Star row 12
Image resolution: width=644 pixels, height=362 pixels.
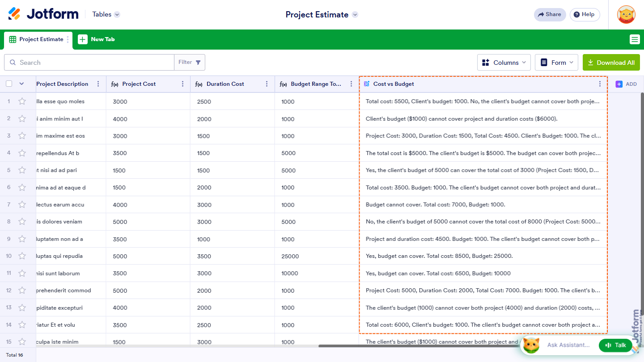tap(22, 290)
